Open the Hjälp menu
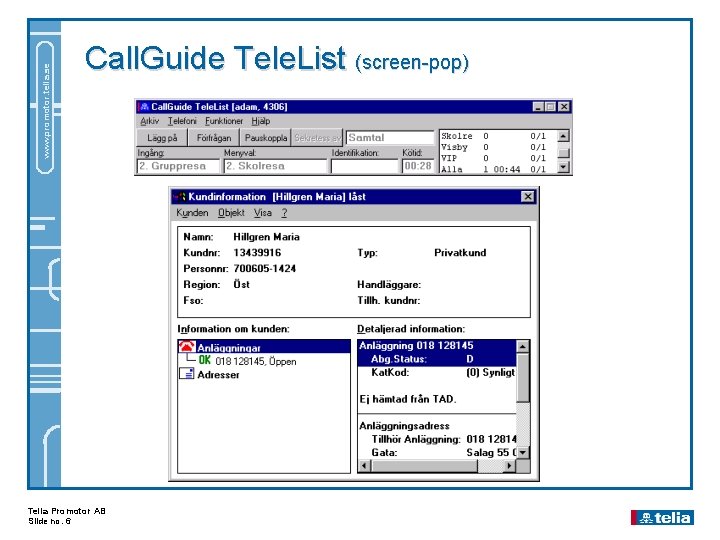720x540 pixels. tap(260, 121)
